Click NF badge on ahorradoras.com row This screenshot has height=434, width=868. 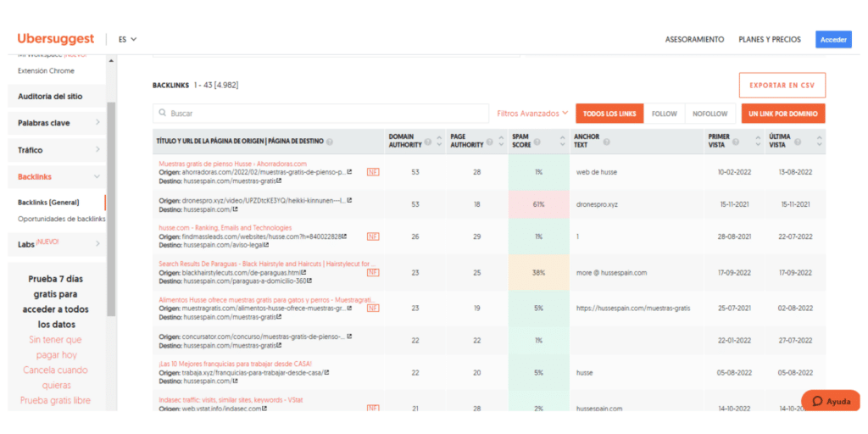pyautogui.click(x=373, y=172)
